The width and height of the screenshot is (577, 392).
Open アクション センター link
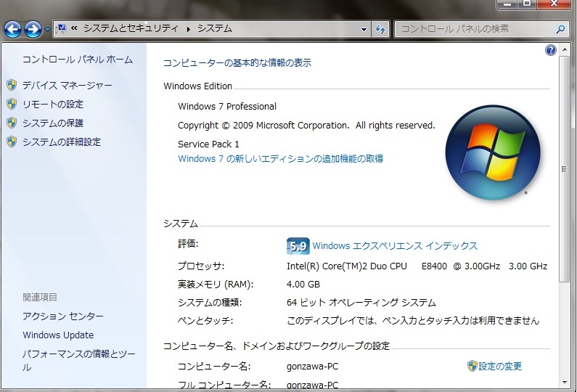63,317
